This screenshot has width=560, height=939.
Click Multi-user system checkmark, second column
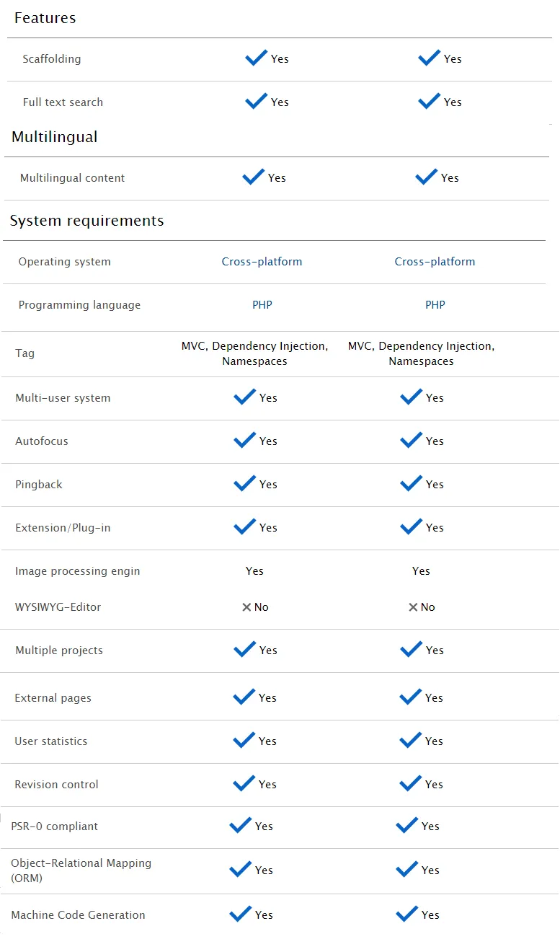click(411, 397)
